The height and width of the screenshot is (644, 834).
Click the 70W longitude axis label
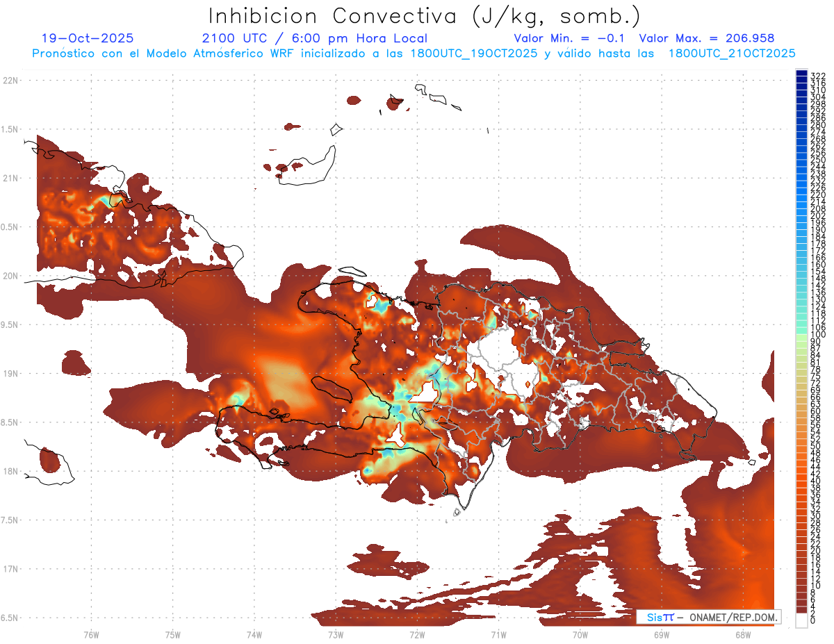click(x=580, y=634)
